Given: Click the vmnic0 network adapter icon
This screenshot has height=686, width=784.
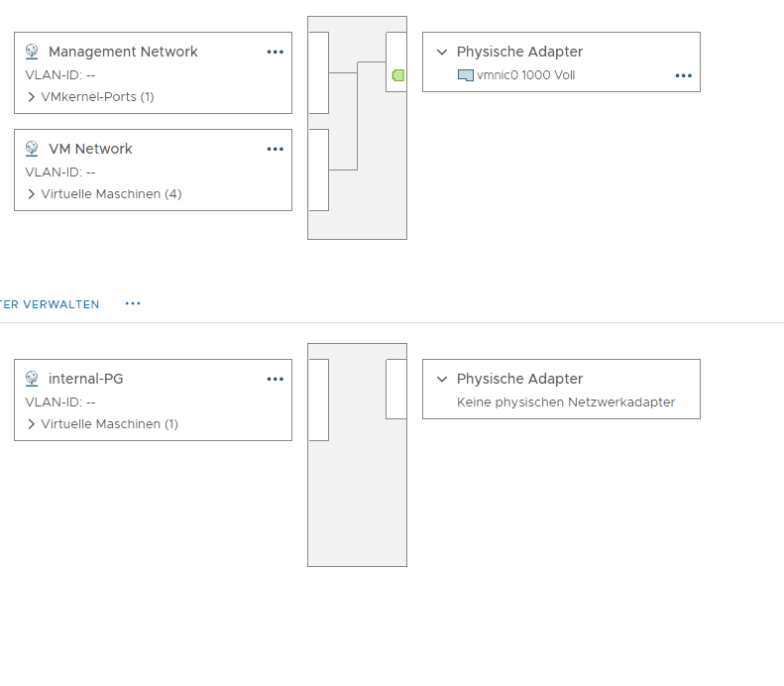Looking at the screenshot, I should (465, 75).
